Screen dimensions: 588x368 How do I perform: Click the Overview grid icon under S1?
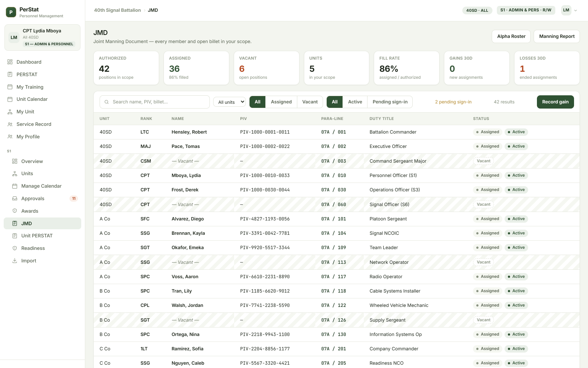15,161
